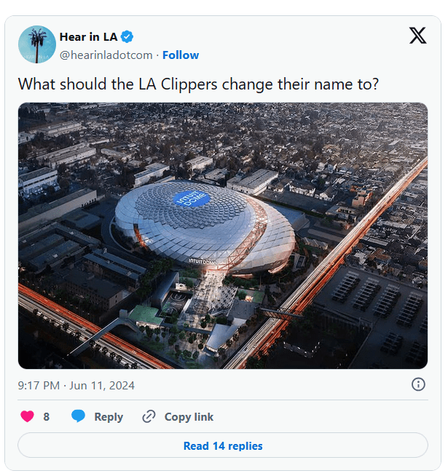Click the blue Intuit Dome roof logo

click(192, 199)
